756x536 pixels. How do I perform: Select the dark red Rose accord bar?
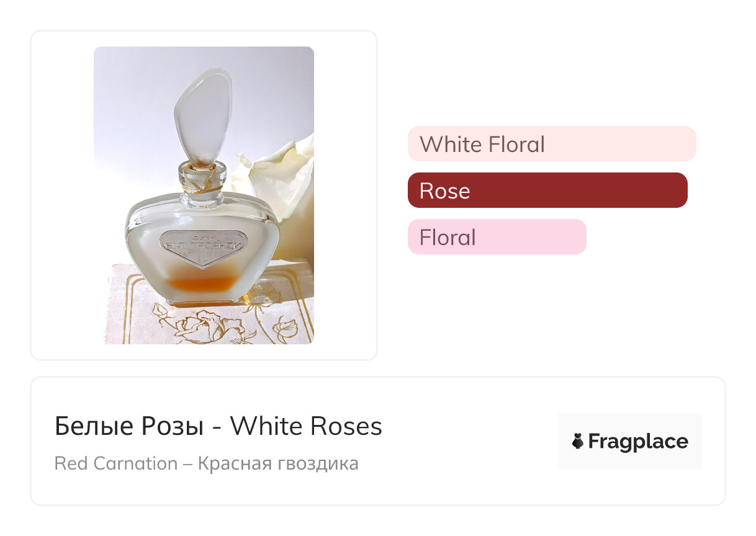pyautogui.click(x=547, y=190)
